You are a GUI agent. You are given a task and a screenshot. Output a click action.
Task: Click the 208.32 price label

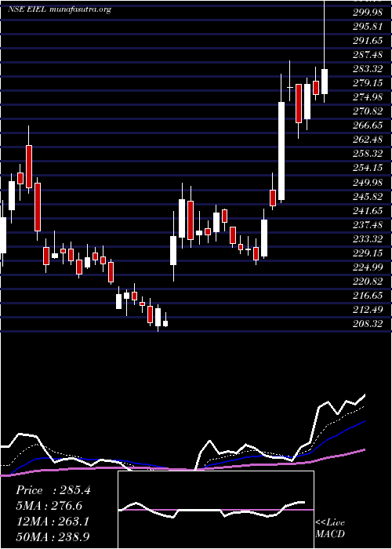(x=367, y=324)
